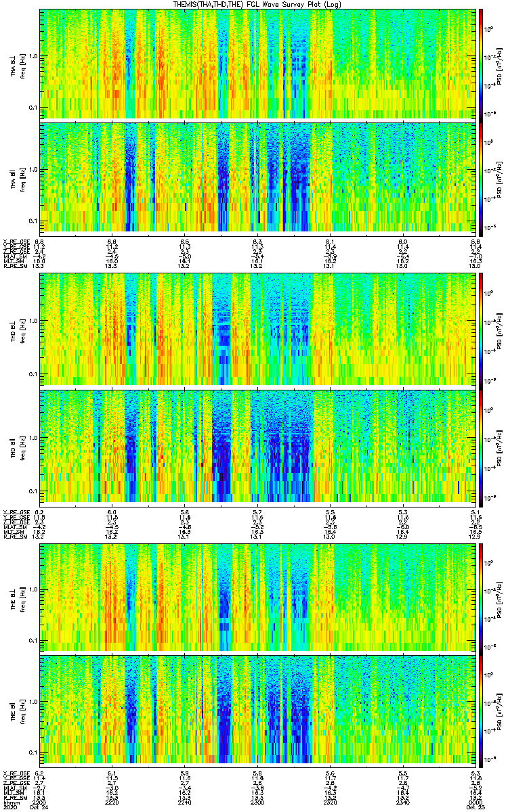Click the 2300 time tick label
508x812 pixels.
[257, 803]
